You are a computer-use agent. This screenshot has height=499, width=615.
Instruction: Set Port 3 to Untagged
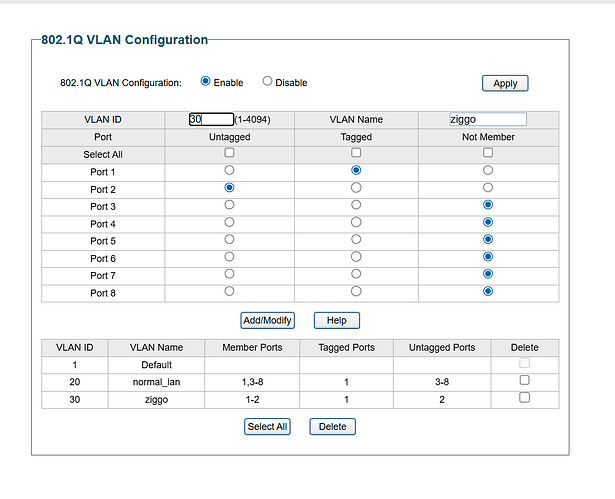tap(229, 205)
